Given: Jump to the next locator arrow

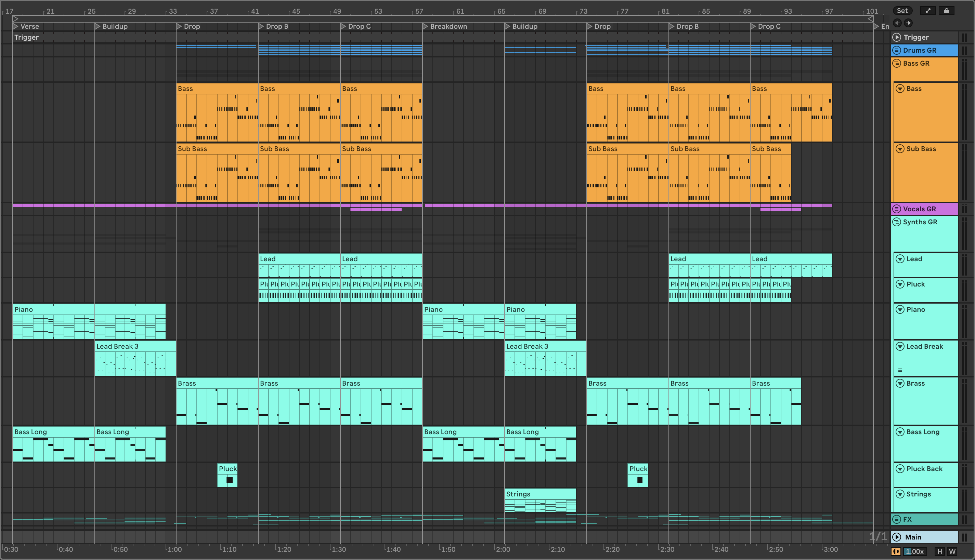Looking at the screenshot, I should (908, 23).
